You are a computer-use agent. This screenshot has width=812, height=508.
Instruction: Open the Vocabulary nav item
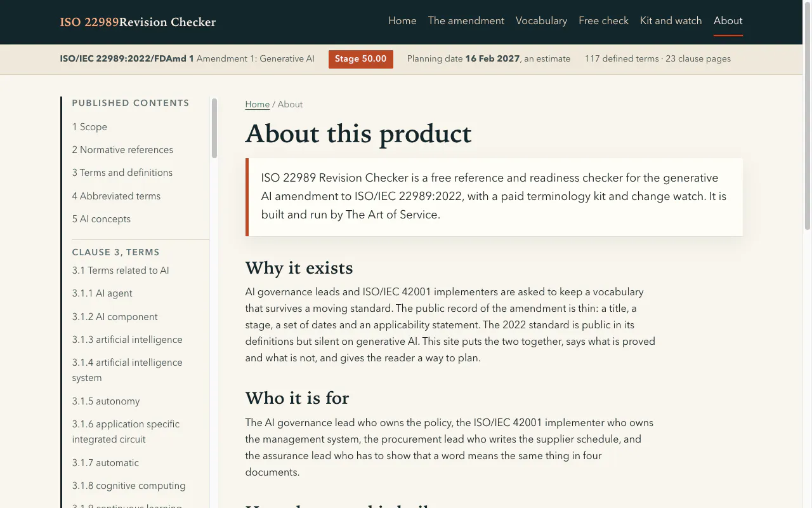[x=541, y=21]
